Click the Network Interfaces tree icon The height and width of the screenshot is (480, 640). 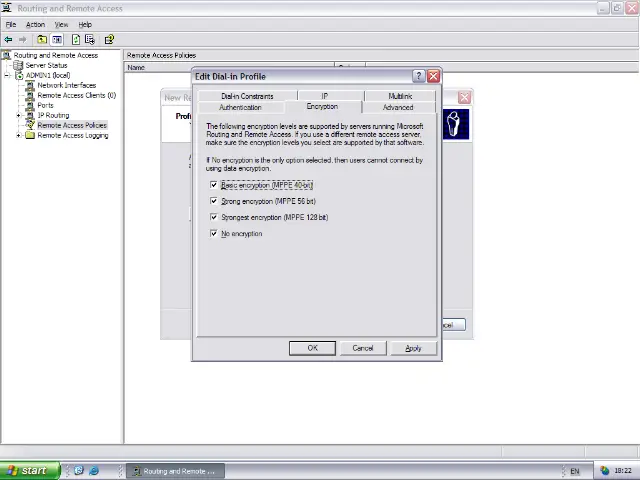30,85
